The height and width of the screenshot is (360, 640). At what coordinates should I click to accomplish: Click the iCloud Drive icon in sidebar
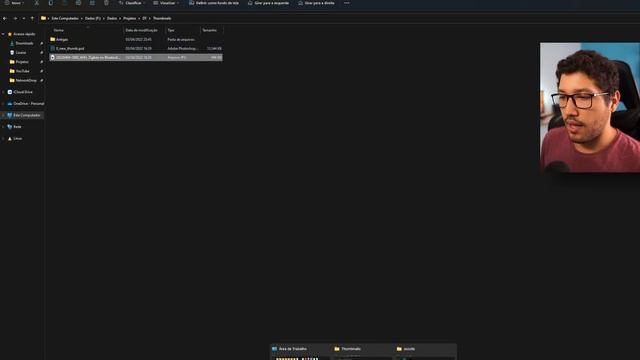10,92
